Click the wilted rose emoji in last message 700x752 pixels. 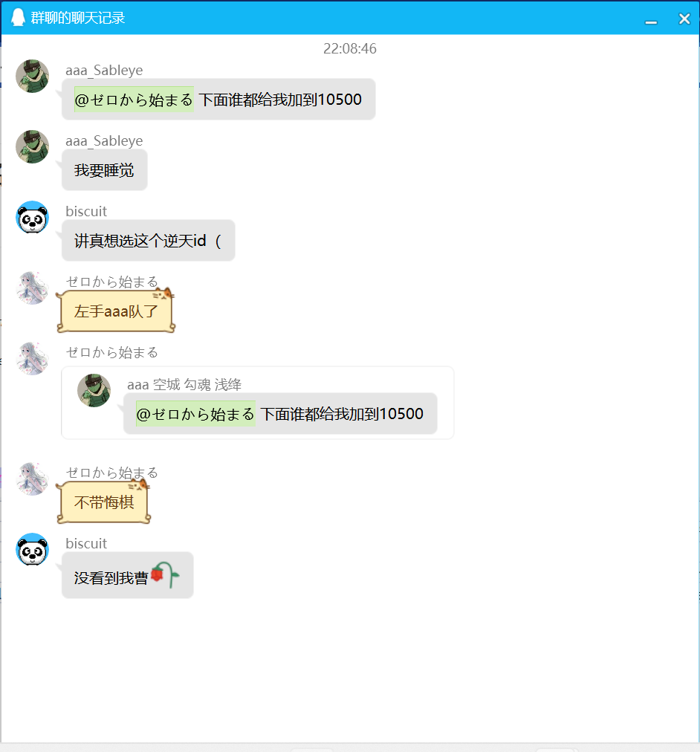click(165, 574)
